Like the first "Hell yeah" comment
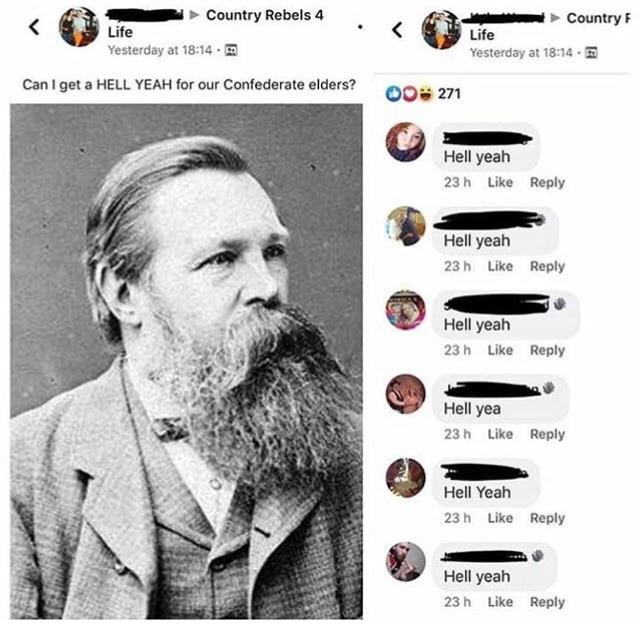This screenshot has width=640, height=624. (x=500, y=182)
